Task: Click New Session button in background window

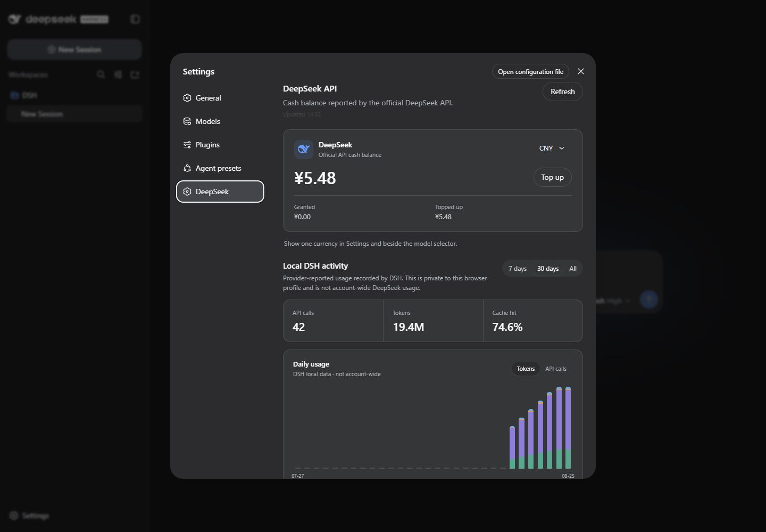Action: click(x=74, y=49)
